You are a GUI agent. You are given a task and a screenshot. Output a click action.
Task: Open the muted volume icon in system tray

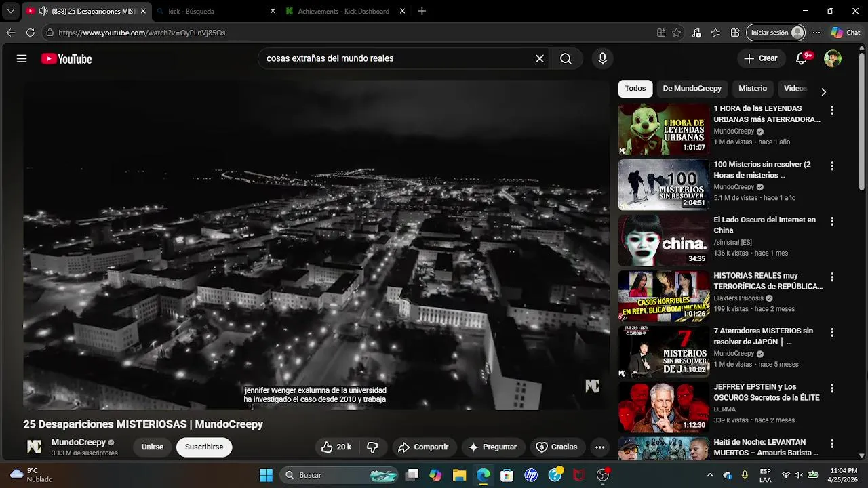coord(799,475)
